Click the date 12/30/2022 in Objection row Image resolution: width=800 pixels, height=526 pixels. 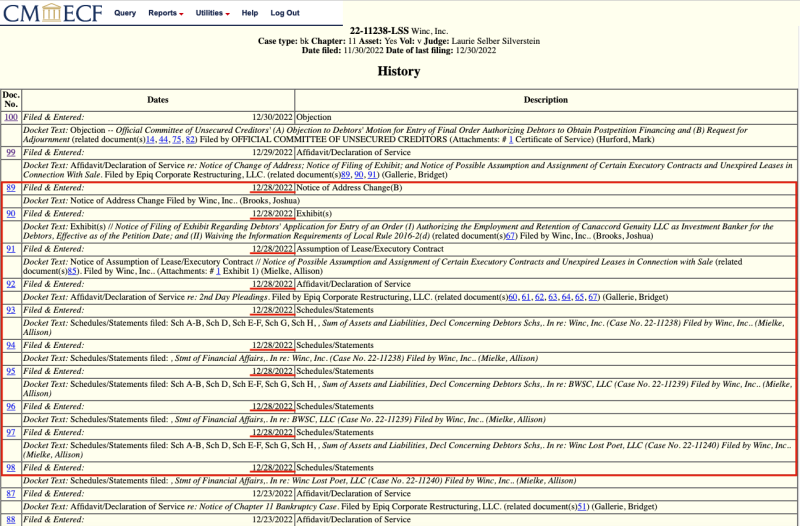272,117
